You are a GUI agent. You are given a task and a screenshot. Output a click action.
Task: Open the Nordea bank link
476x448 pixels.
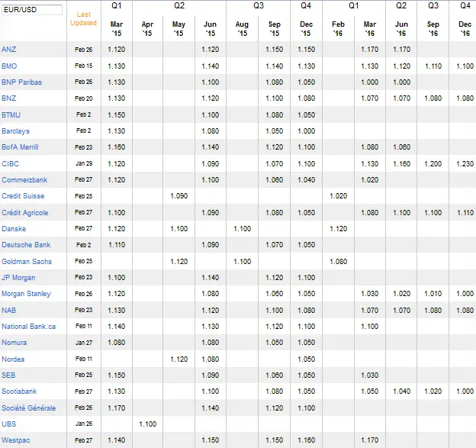pos(13,359)
